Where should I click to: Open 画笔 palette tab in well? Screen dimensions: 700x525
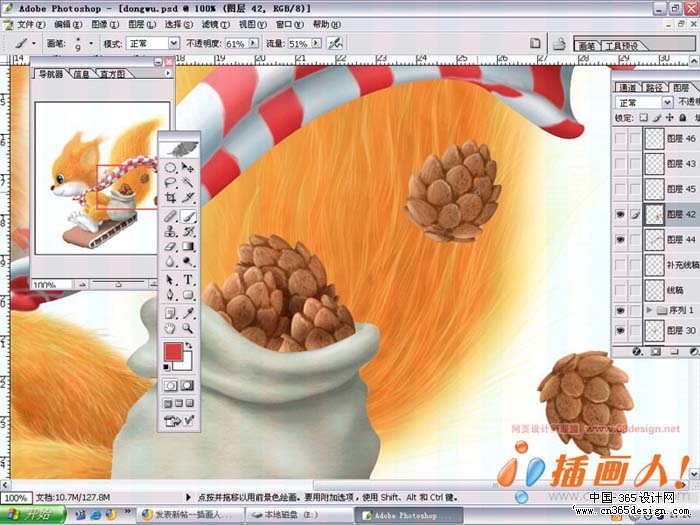pos(587,46)
